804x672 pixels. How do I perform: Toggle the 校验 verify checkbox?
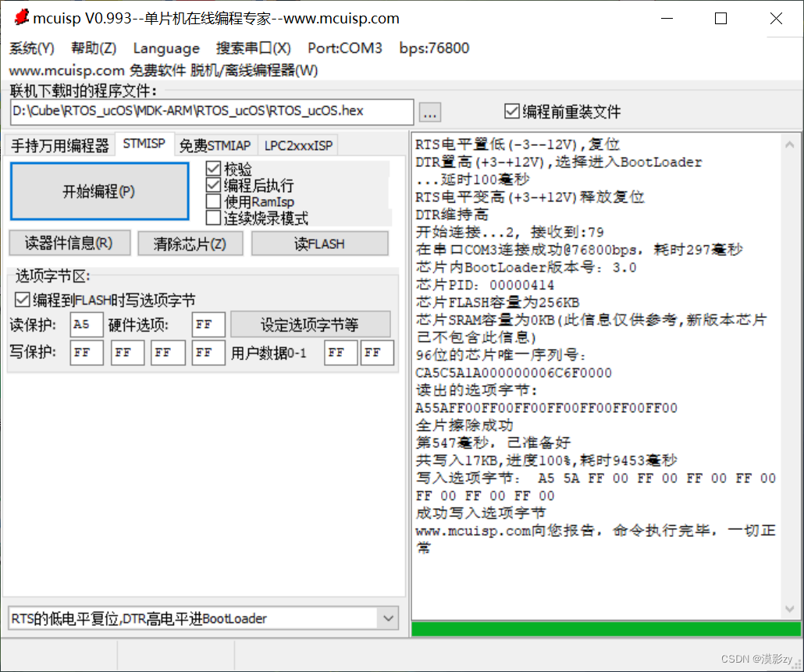pos(213,166)
